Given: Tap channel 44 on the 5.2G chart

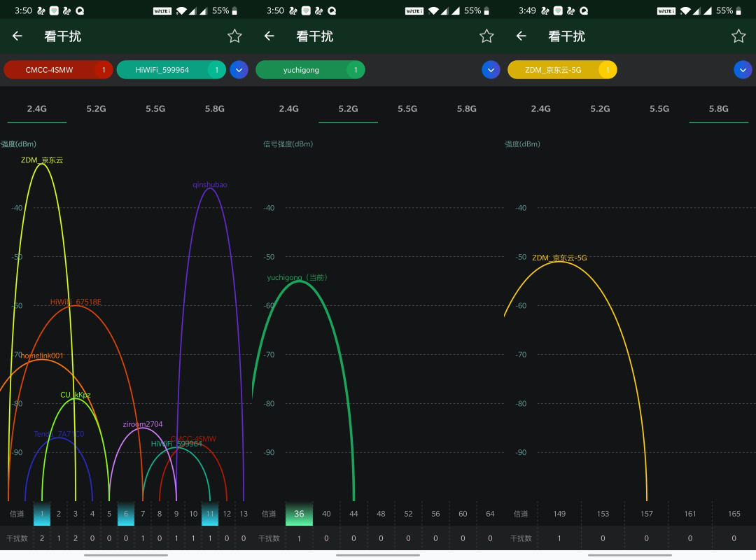Looking at the screenshot, I should pyautogui.click(x=353, y=514).
